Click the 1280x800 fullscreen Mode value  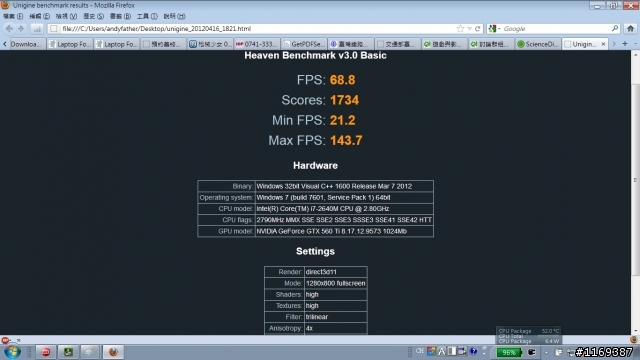(x=336, y=283)
